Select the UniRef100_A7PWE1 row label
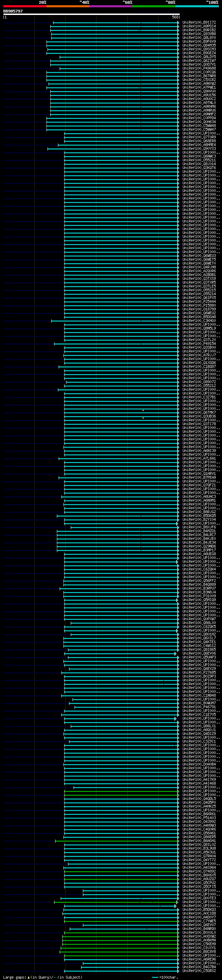Image resolution: width=222 pixels, height=980 pixels. click(199, 87)
